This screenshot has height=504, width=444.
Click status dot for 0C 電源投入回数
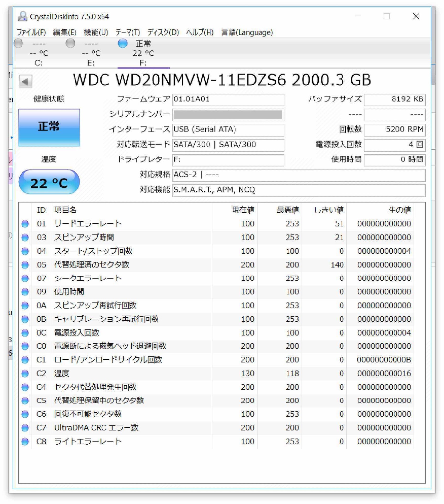(x=25, y=333)
